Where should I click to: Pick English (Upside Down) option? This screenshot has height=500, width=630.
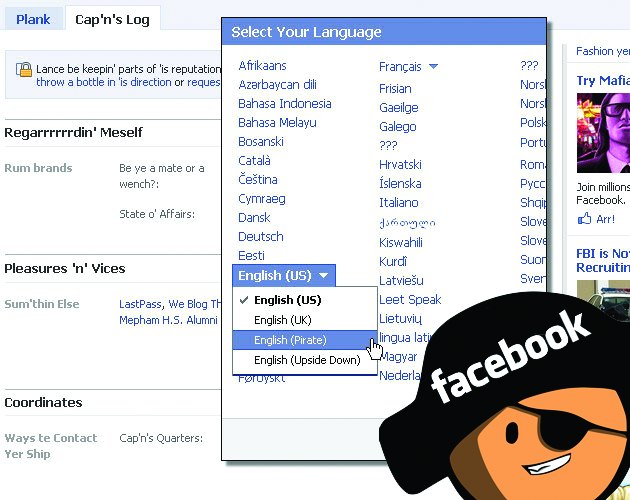305,360
